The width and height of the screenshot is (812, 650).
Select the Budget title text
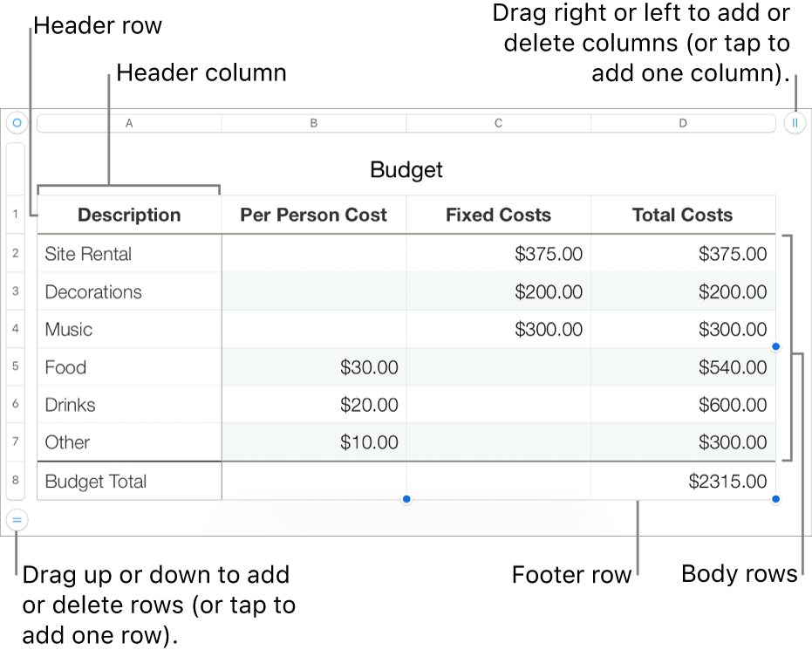(406, 170)
